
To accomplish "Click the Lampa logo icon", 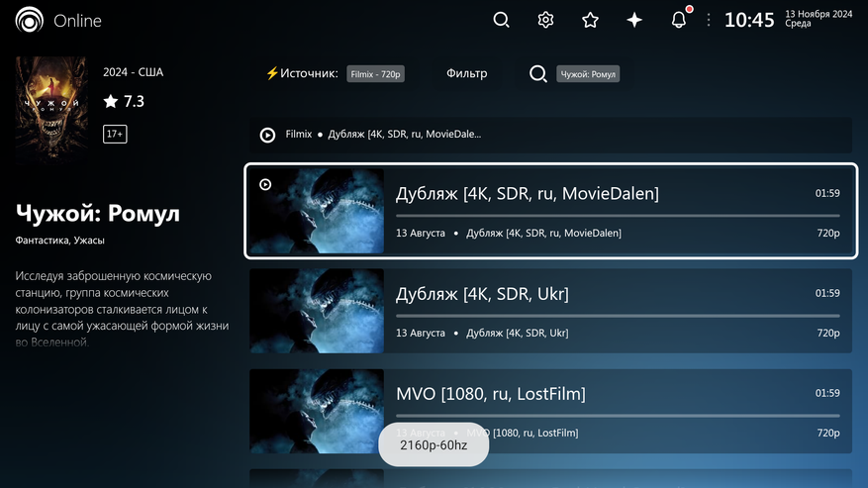I will (30, 21).
